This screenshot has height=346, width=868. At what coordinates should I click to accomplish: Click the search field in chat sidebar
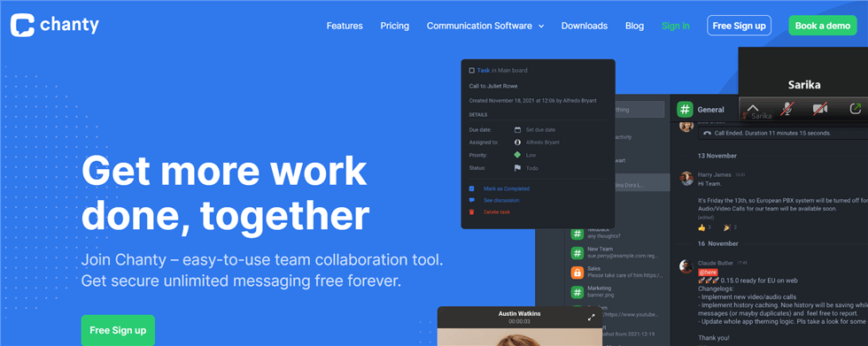click(639, 110)
